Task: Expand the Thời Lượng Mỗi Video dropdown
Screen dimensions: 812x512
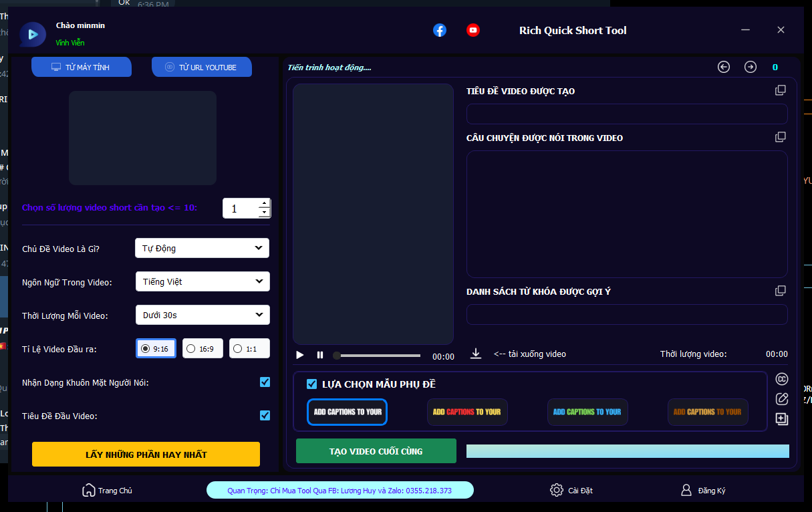Action: click(x=202, y=315)
